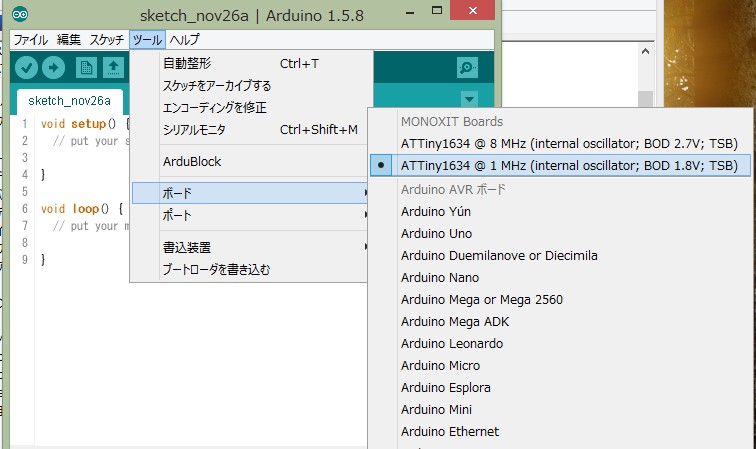Screen dimensions: 756x449
Task: Click scrollbar thumb in background window
Action: 645,98
